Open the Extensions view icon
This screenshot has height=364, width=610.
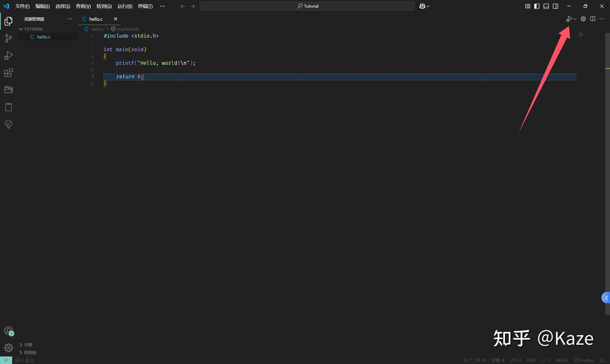click(x=8, y=72)
